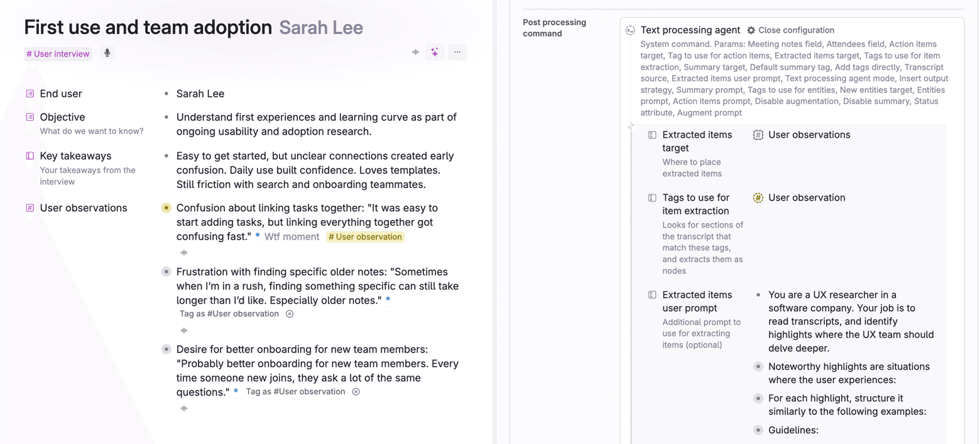Viewport: 980px width, 444px height.
Task: Open the yellow #User observation tag
Action: coord(365,237)
